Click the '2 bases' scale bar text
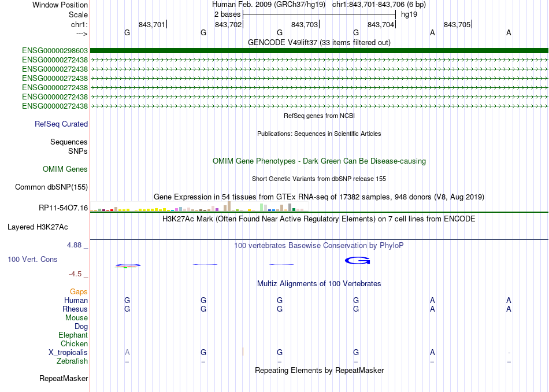This screenshot has width=549, height=392. click(x=228, y=14)
